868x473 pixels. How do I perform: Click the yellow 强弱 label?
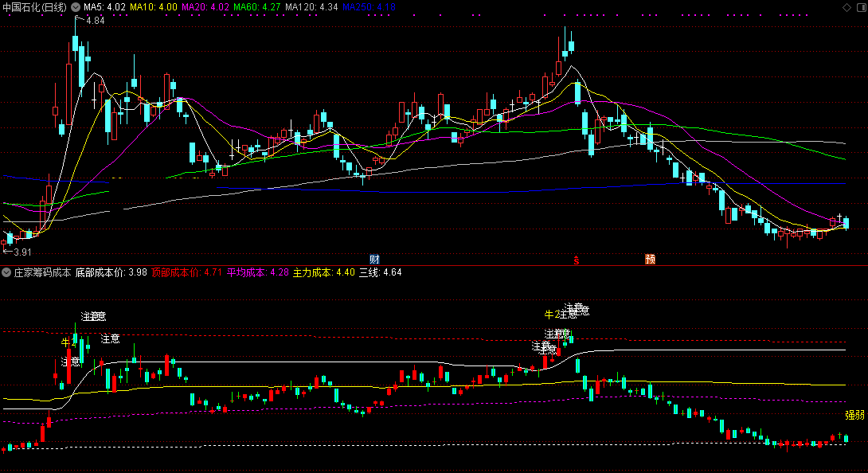coord(854,415)
